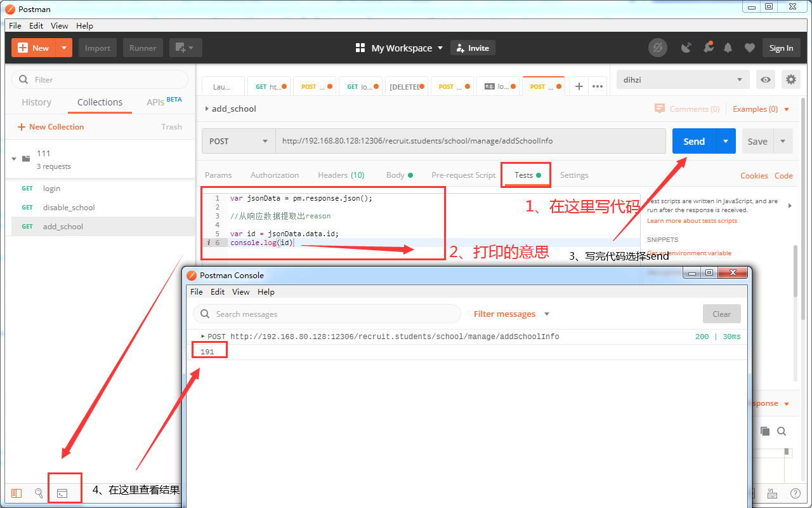Switch to the Body tab
Viewport: 812px width, 508px height.
point(399,175)
